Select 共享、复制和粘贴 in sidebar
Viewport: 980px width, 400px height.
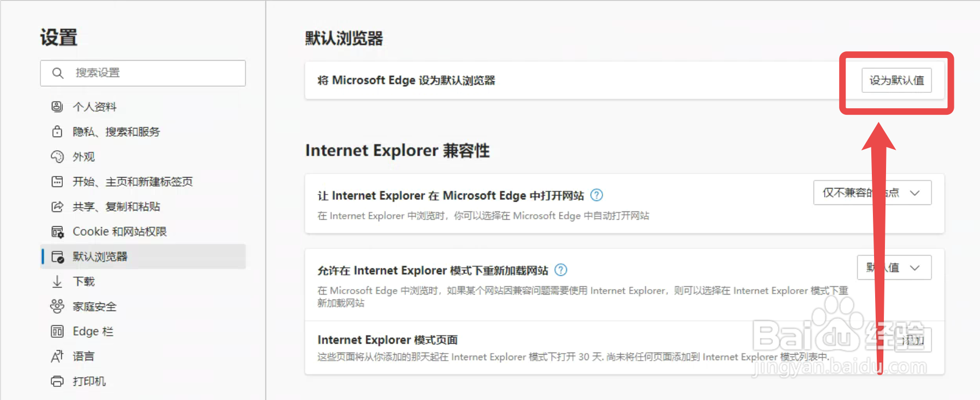[144, 207]
